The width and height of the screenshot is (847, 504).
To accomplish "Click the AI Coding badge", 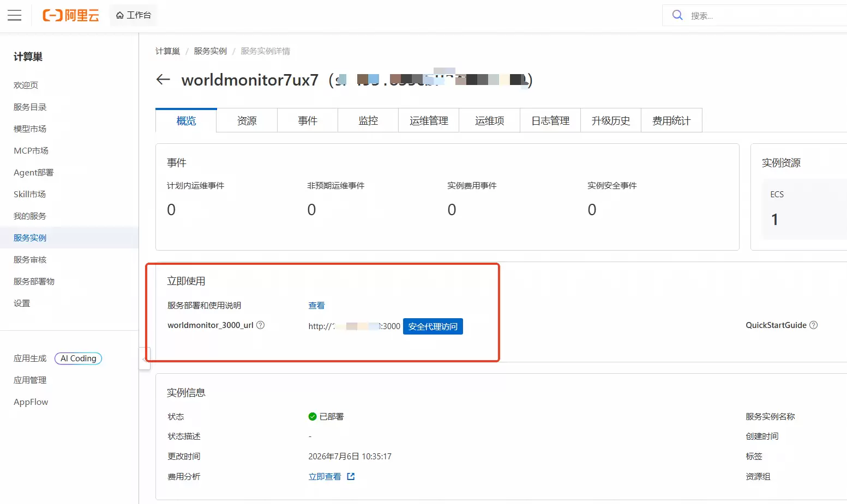I will pyautogui.click(x=78, y=358).
